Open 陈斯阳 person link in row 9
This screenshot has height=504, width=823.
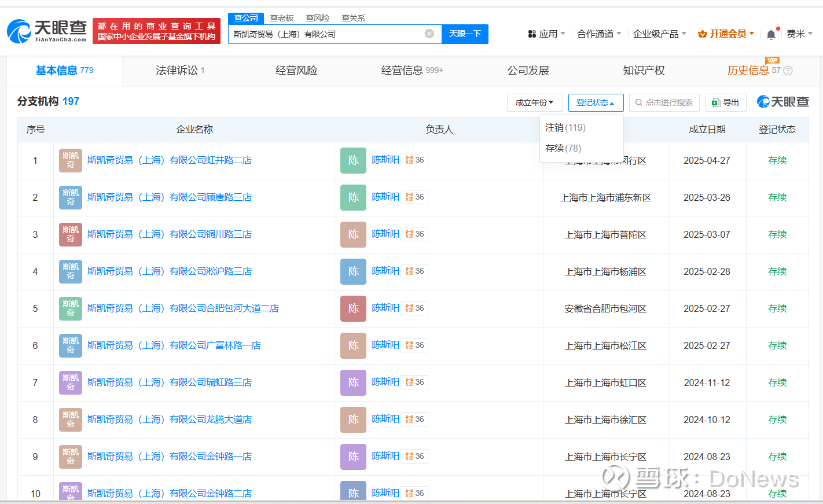(385, 456)
